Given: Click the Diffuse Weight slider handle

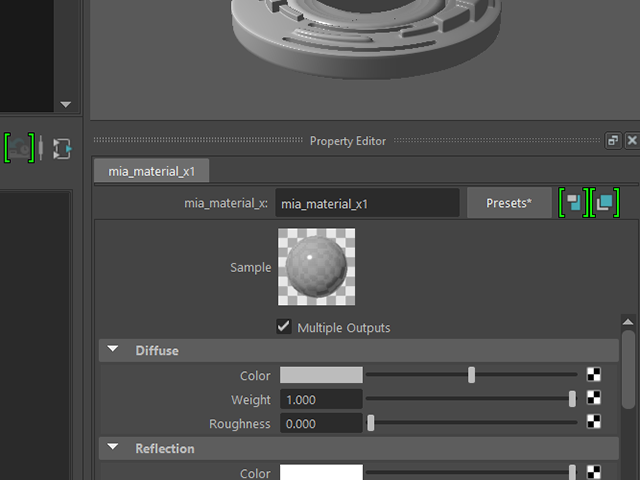Looking at the screenshot, I should coord(572,399).
